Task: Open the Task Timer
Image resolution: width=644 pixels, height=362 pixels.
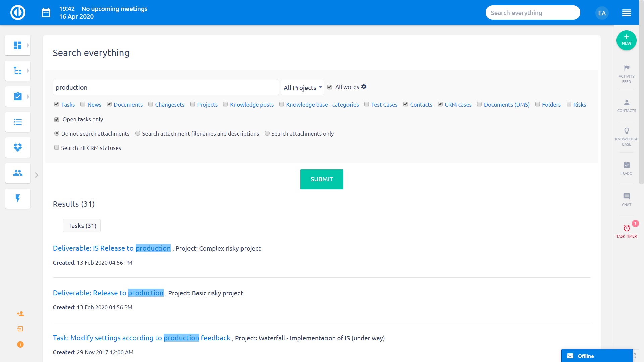Action: tap(626, 231)
